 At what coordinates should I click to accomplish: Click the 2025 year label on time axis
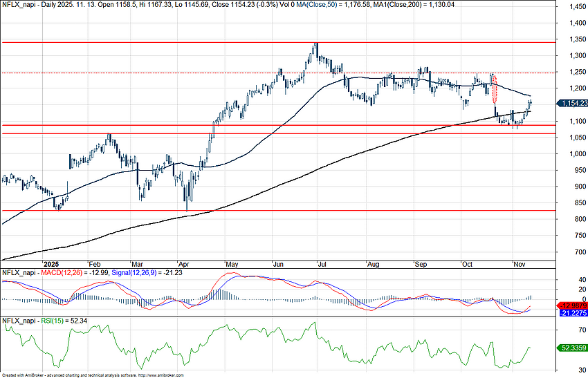(50, 264)
